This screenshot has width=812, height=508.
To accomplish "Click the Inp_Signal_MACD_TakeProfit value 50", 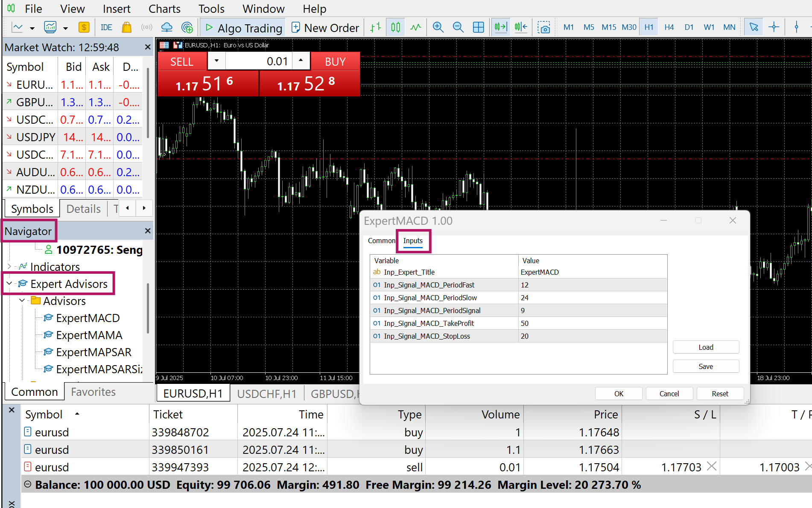I will tap(525, 323).
